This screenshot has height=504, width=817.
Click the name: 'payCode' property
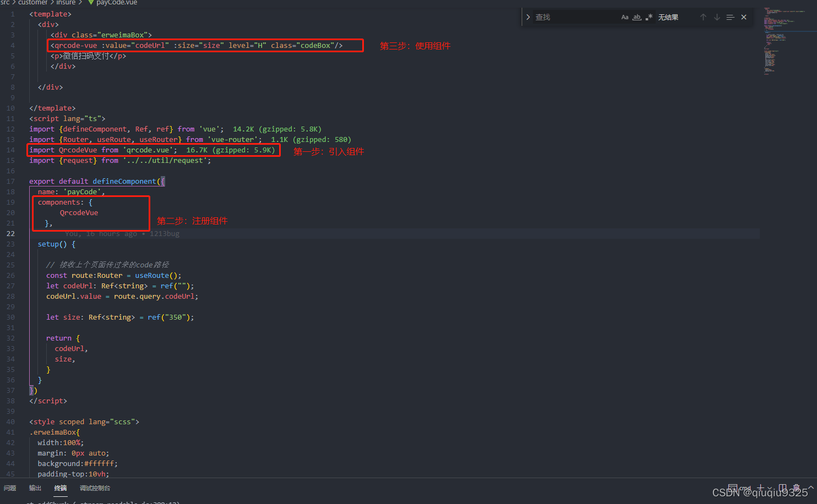pyautogui.click(x=71, y=191)
